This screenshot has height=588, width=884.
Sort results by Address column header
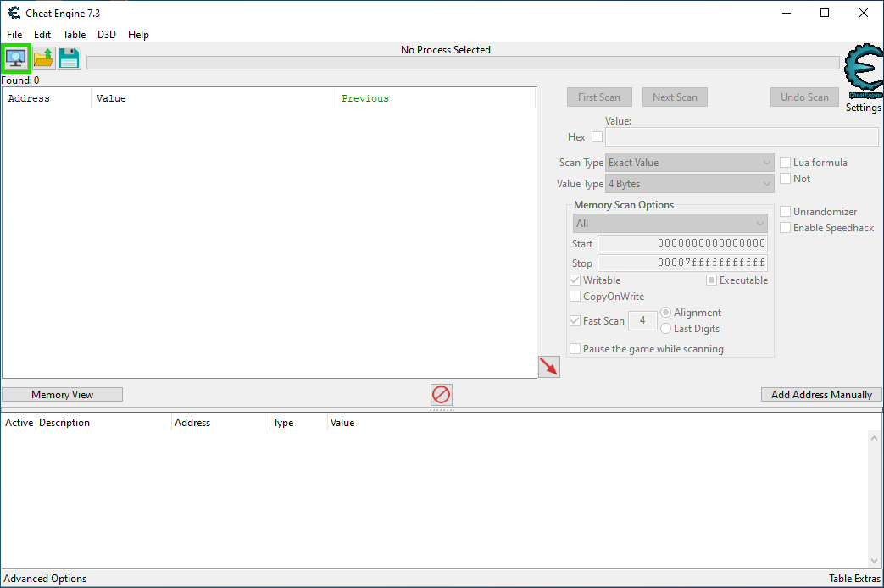(47, 98)
